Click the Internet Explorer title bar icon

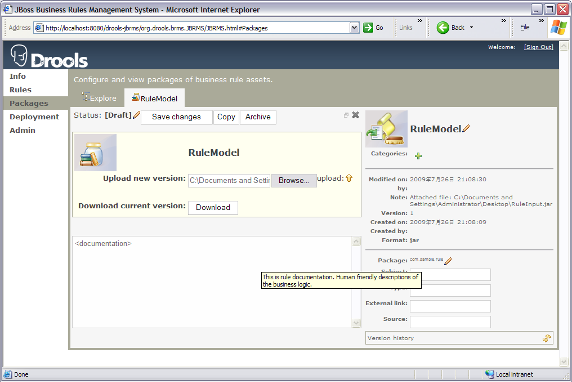(7, 9)
